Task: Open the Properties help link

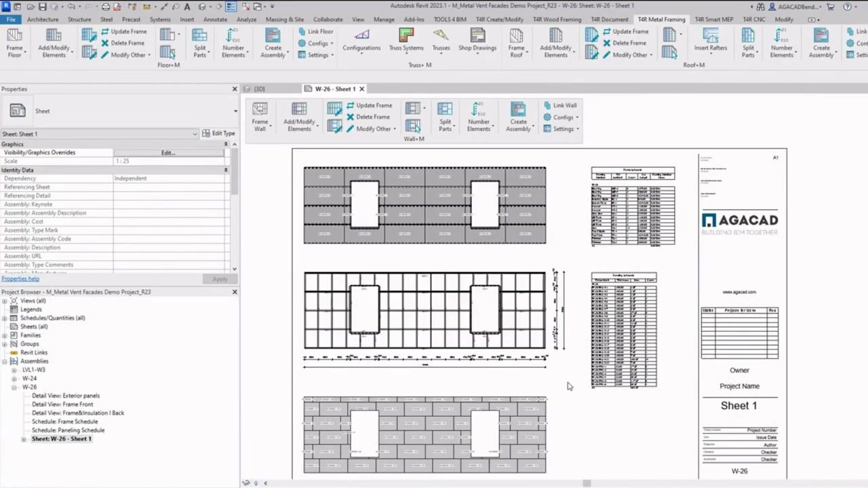Action: pyautogui.click(x=20, y=279)
